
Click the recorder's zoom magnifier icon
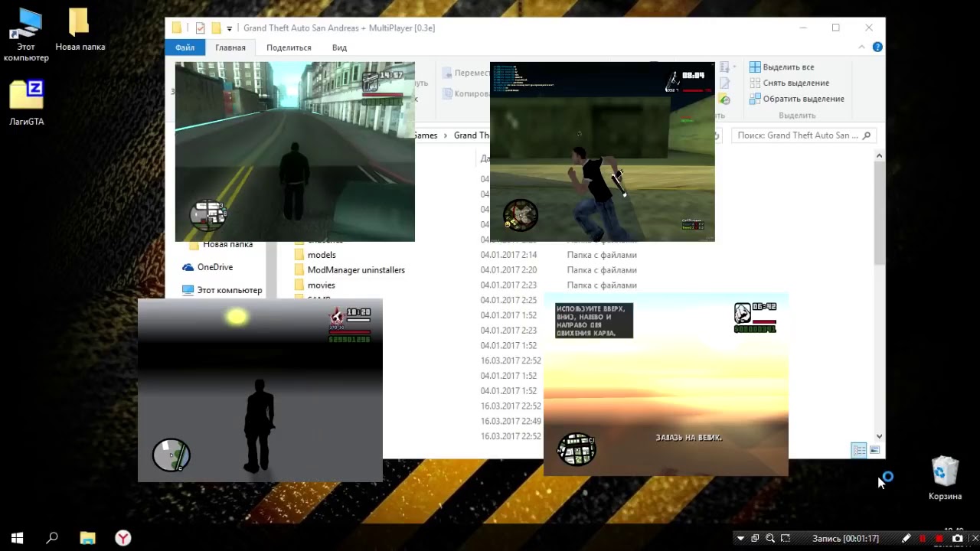(x=770, y=539)
